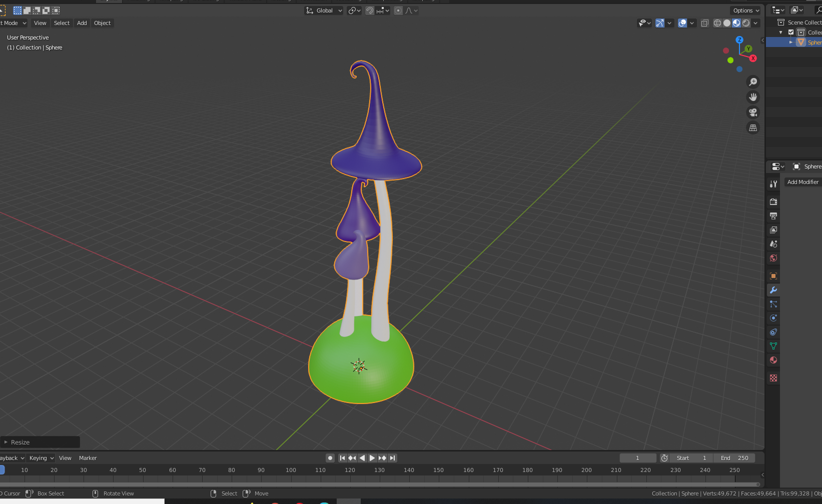Toggle proportional editing in the header
The width and height of the screenshot is (822, 504).
tap(398, 10)
